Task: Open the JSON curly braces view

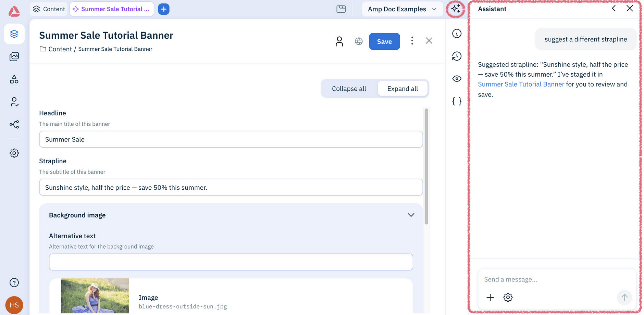Action: 457,101
